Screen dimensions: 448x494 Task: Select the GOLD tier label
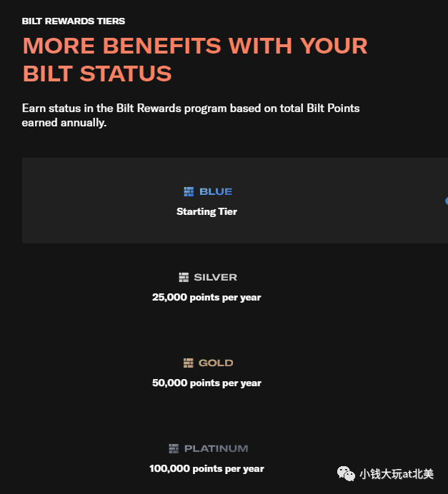point(216,363)
